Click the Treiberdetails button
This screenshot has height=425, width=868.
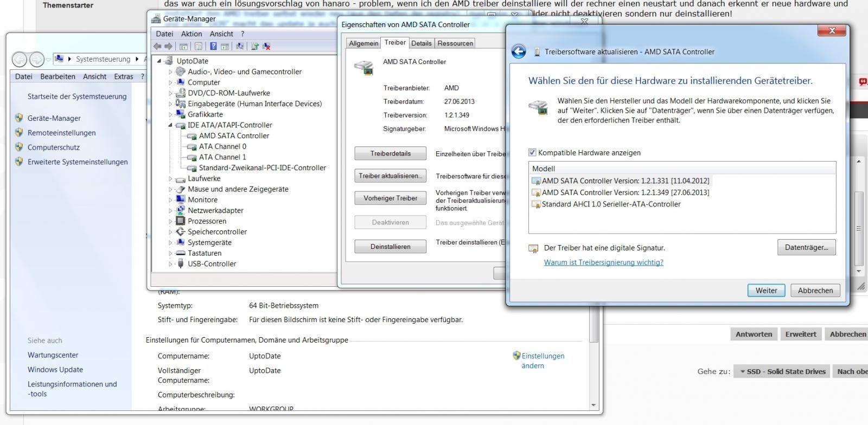pyautogui.click(x=391, y=153)
